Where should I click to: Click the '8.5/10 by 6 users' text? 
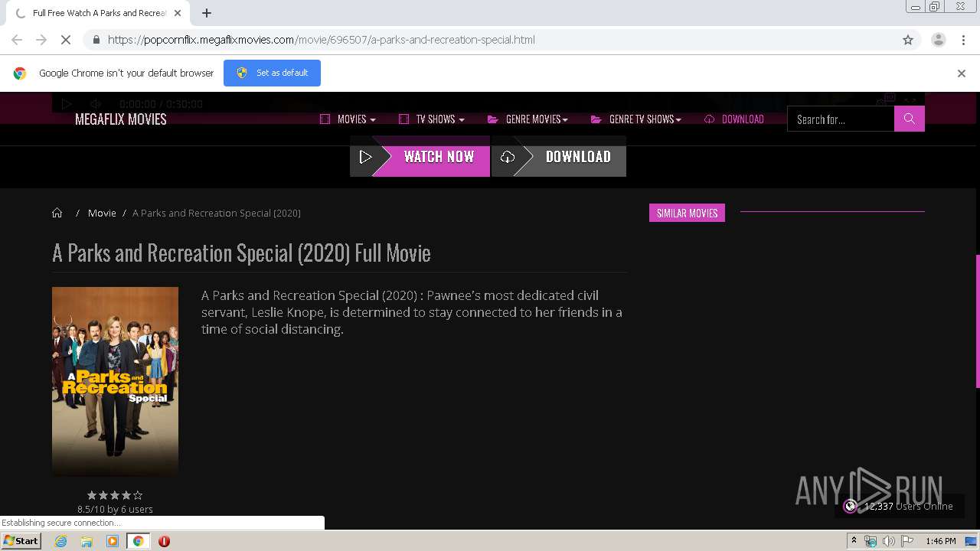tap(115, 509)
